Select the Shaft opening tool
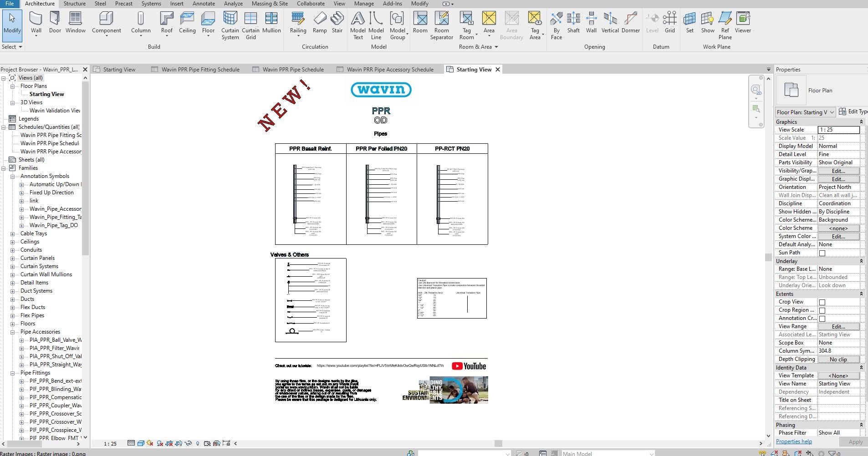Image resolution: width=868 pixels, height=456 pixels. coord(573,23)
